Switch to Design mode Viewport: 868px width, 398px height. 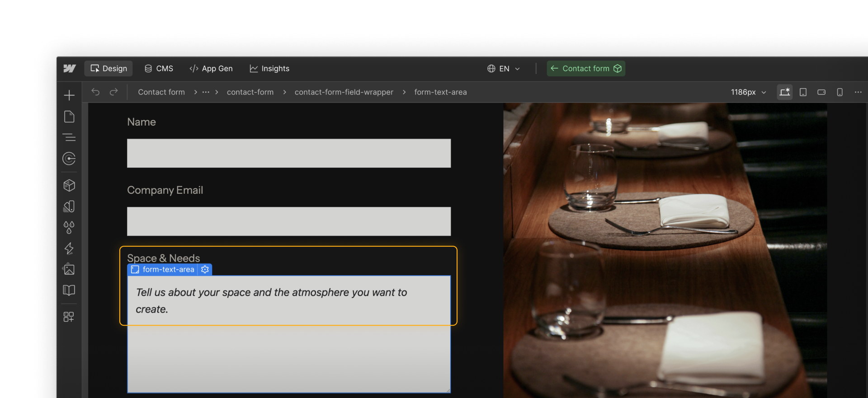pos(108,69)
